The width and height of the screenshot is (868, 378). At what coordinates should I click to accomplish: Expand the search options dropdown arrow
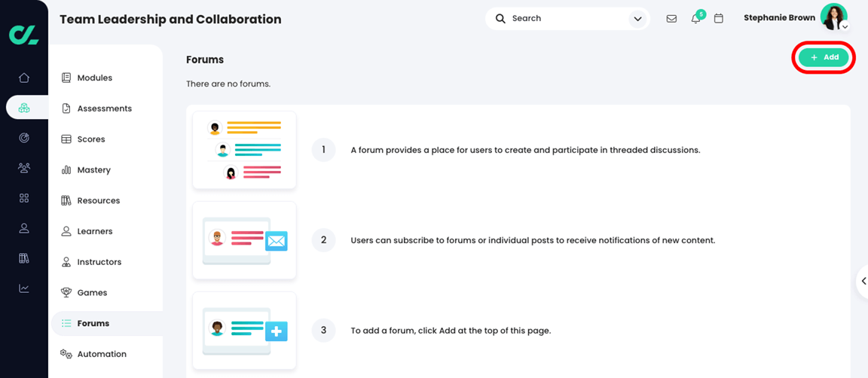(637, 19)
